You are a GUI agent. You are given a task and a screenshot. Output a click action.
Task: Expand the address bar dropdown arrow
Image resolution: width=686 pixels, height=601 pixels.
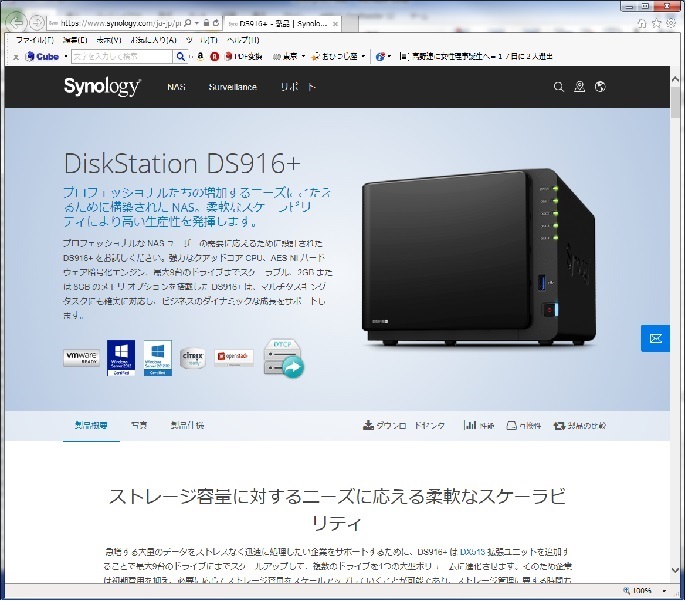tap(197, 23)
